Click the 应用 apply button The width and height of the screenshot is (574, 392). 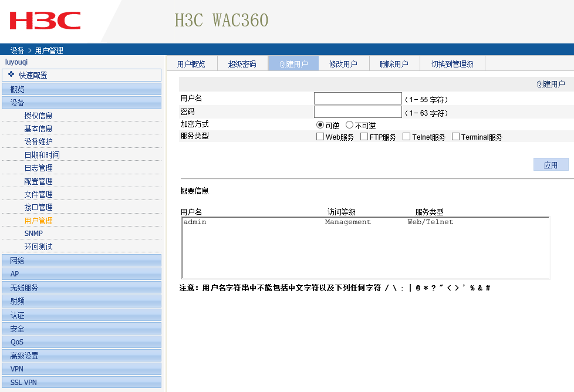pyautogui.click(x=551, y=165)
